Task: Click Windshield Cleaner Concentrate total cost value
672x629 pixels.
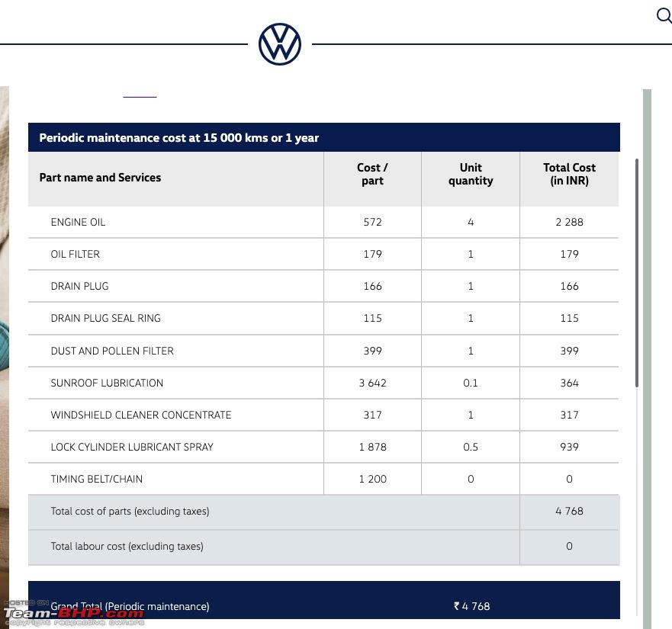Action: click(x=569, y=416)
